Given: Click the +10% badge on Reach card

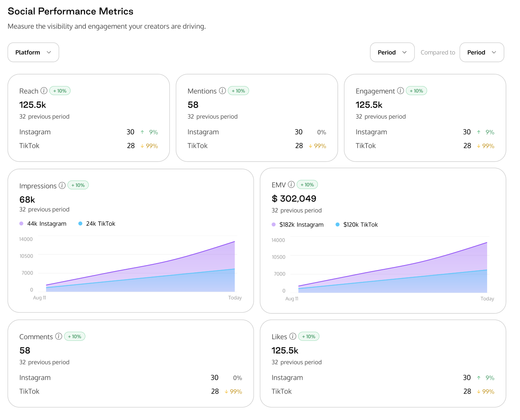Looking at the screenshot, I should (60, 91).
